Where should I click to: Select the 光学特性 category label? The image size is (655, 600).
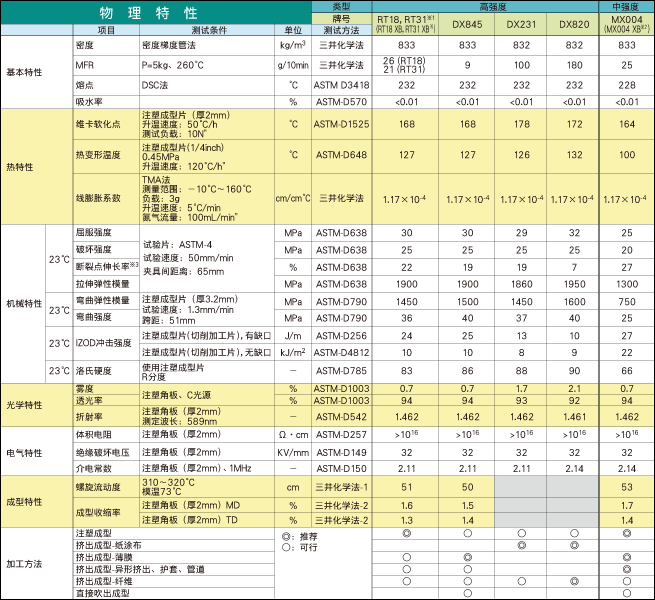pyautogui.click(x=24, y=405)
